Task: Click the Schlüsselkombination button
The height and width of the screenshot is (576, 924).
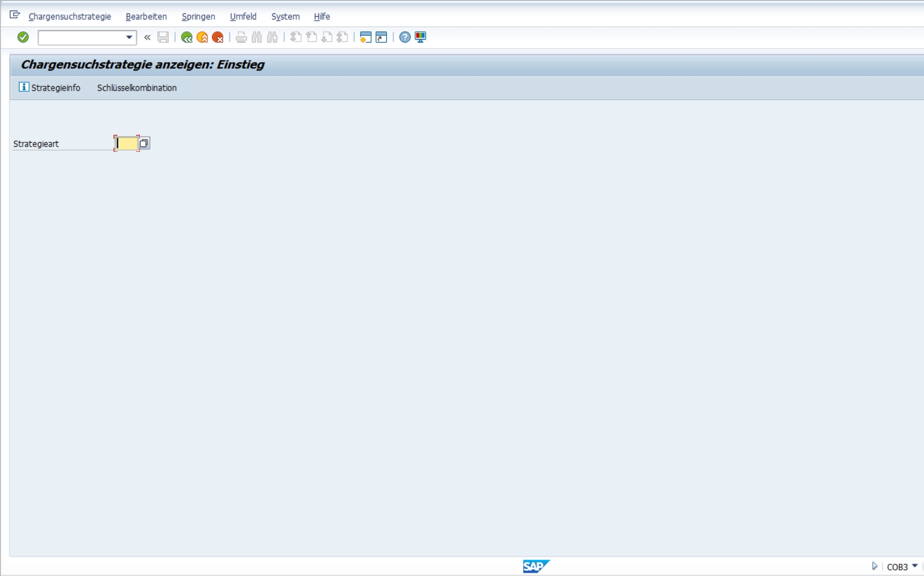Action: click(137, 88)
